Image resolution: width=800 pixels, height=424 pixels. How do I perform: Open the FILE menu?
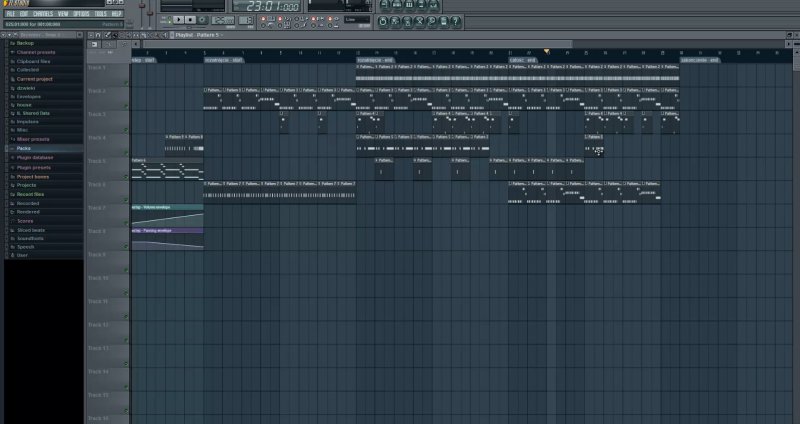[11, 14]
